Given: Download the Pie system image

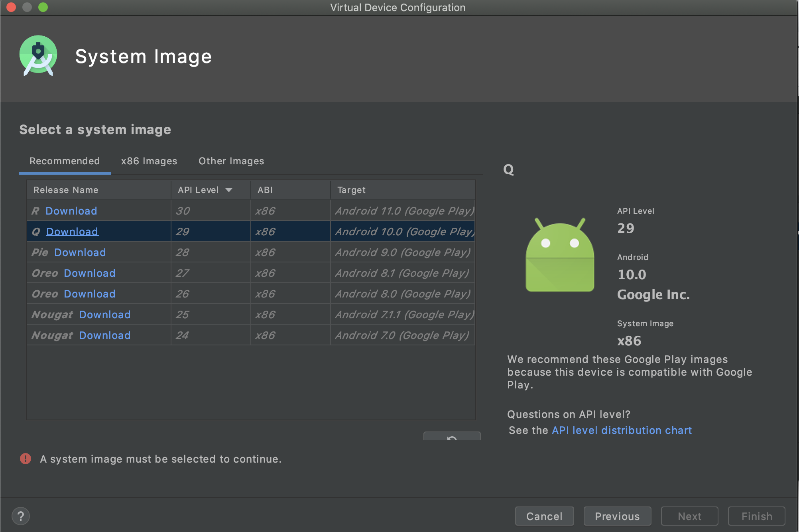Looking at the screenshot, I should click(80, 252).
